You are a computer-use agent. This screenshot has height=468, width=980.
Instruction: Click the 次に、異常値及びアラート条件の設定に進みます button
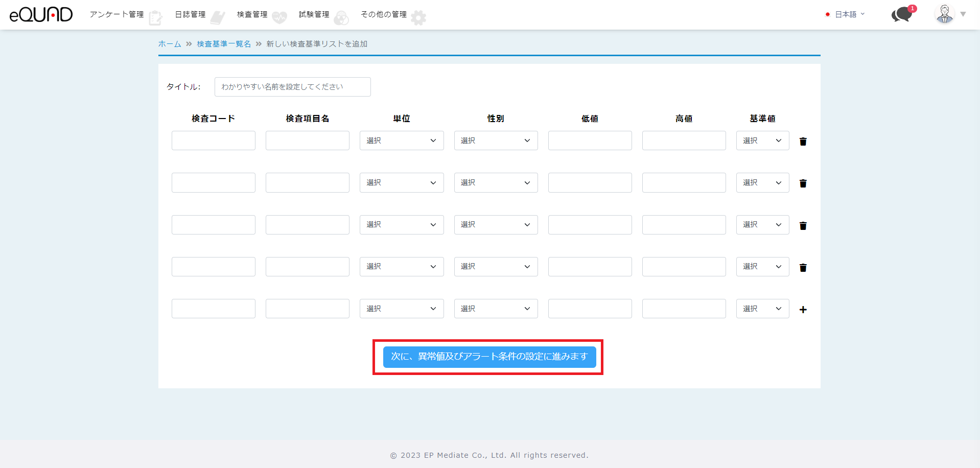489,357
